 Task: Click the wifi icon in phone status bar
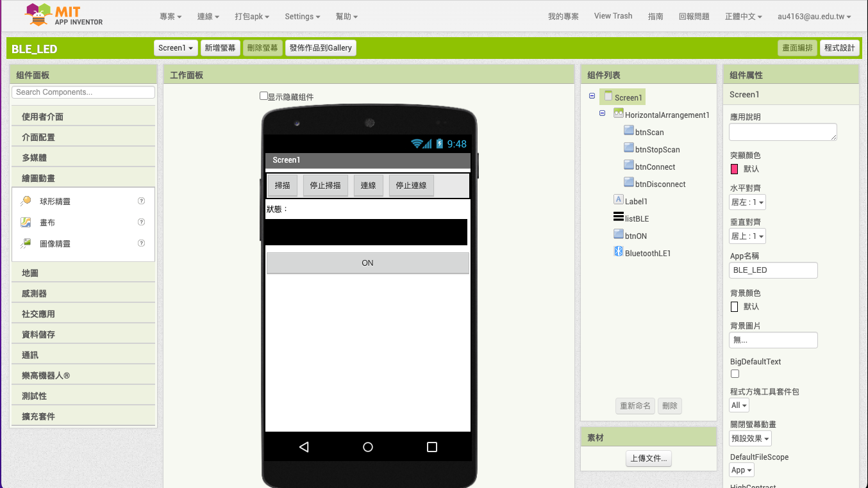[417, 144]
